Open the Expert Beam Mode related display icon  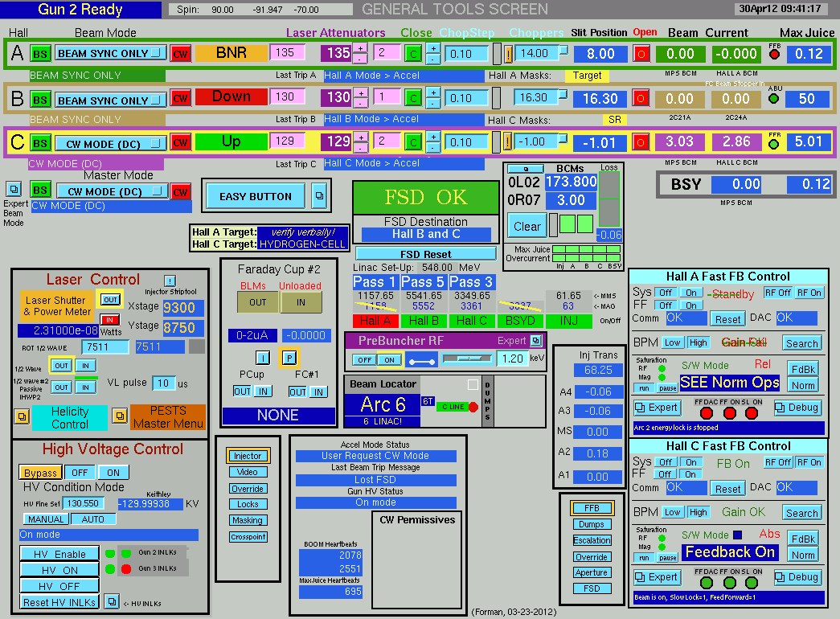[14, 189]
